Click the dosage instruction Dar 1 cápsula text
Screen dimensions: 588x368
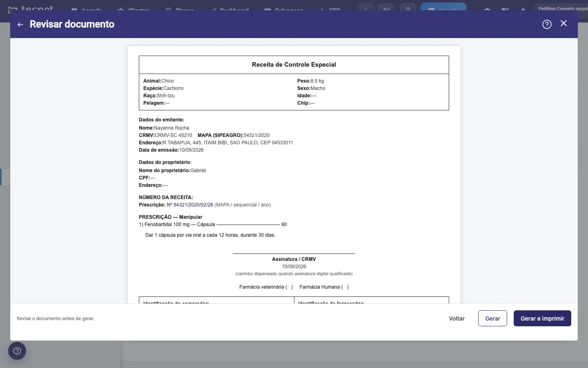tap(210, 235)
